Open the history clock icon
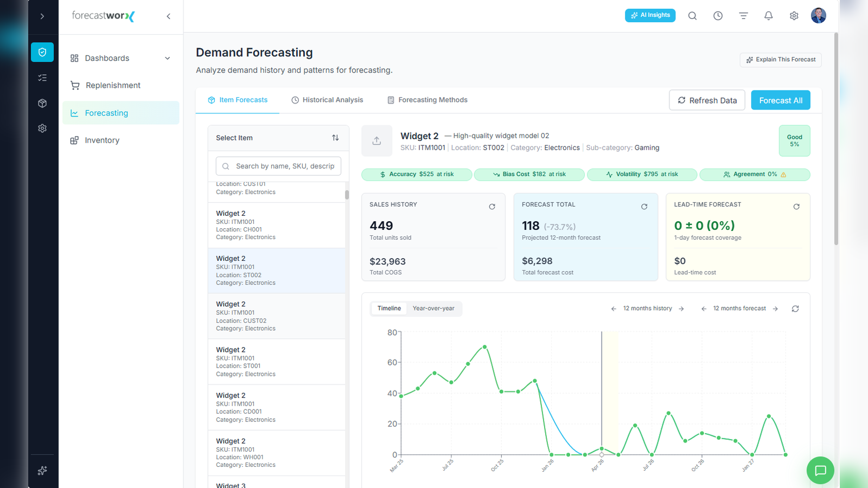868x488 pixels. [x=718, y=16]
